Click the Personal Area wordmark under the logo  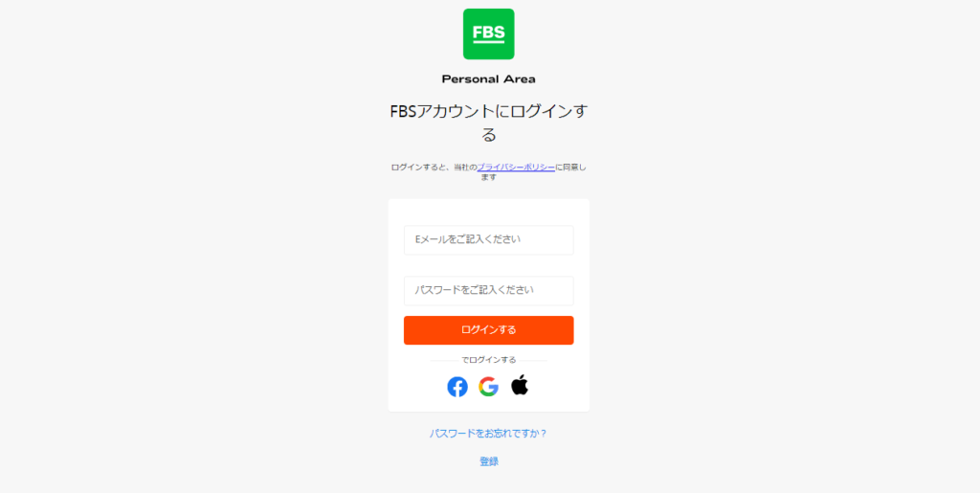489,79
